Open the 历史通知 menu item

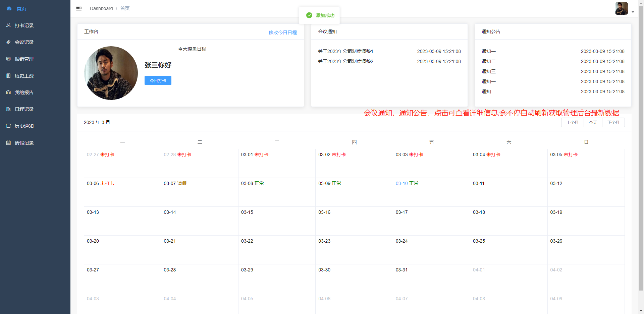[24, 126]
